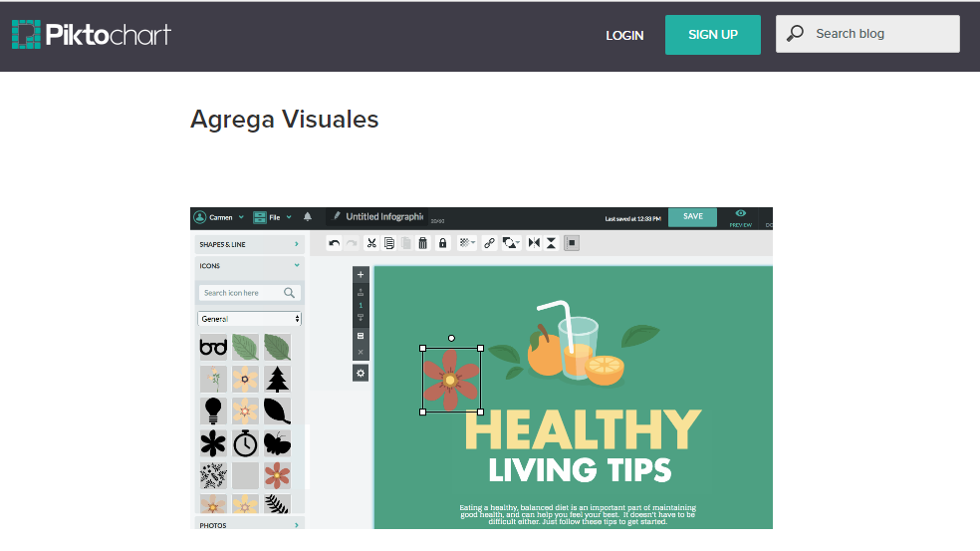Click the Undo arrow in toolbar
This screenshot has width=980, height=551.
pyautogui.click(x=335, y=243)
